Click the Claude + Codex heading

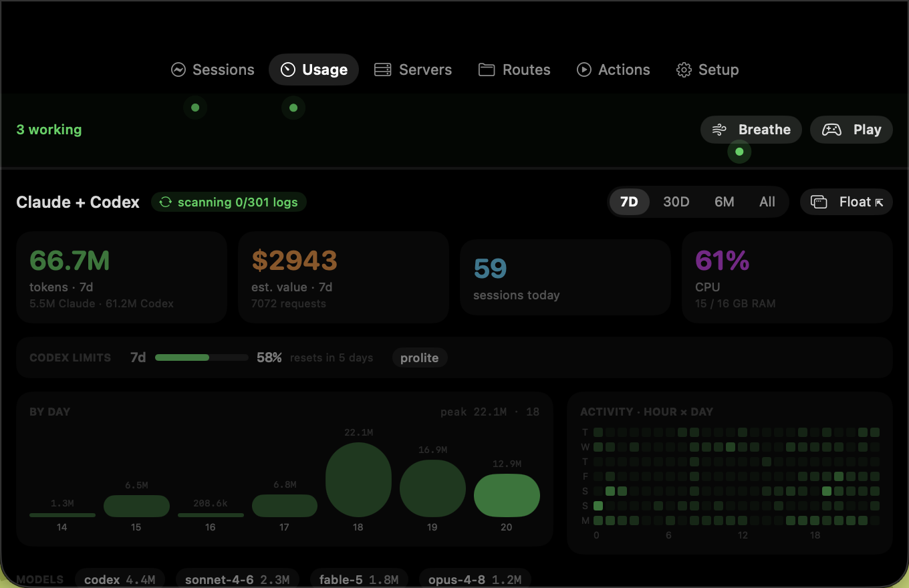[78, 202]
